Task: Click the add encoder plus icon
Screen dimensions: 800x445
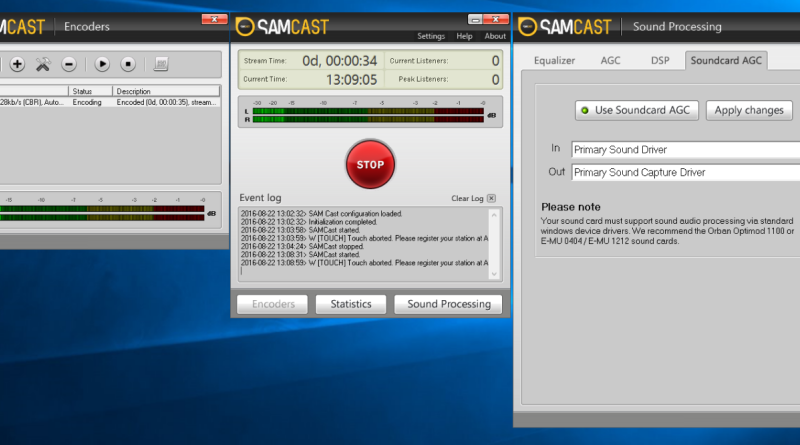Action: point(17,64)
